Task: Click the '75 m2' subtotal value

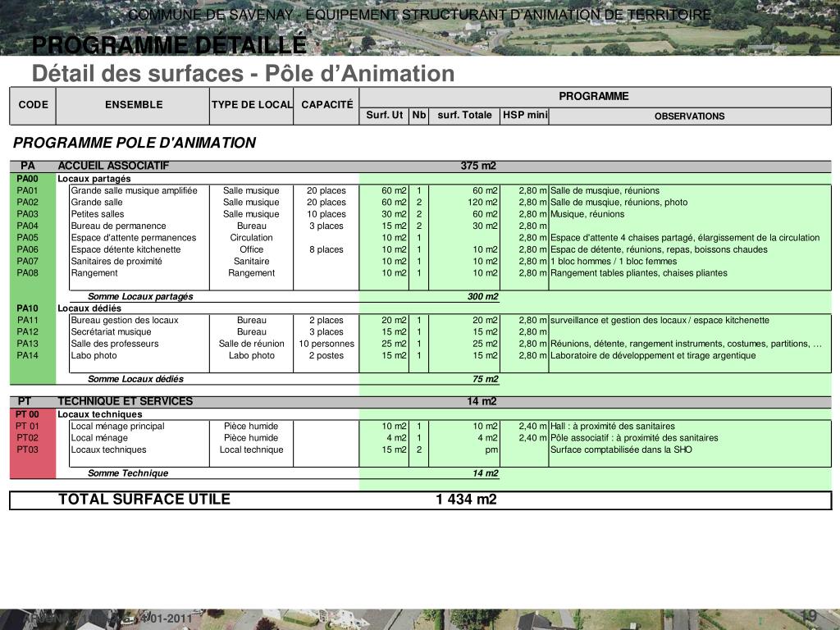Action: [486, 379]
